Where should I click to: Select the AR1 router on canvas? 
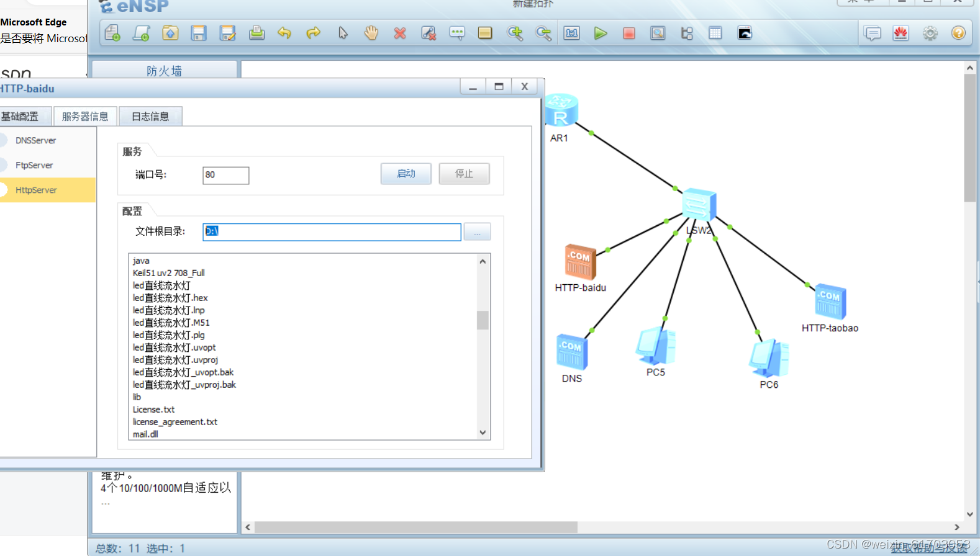point(561,111)
